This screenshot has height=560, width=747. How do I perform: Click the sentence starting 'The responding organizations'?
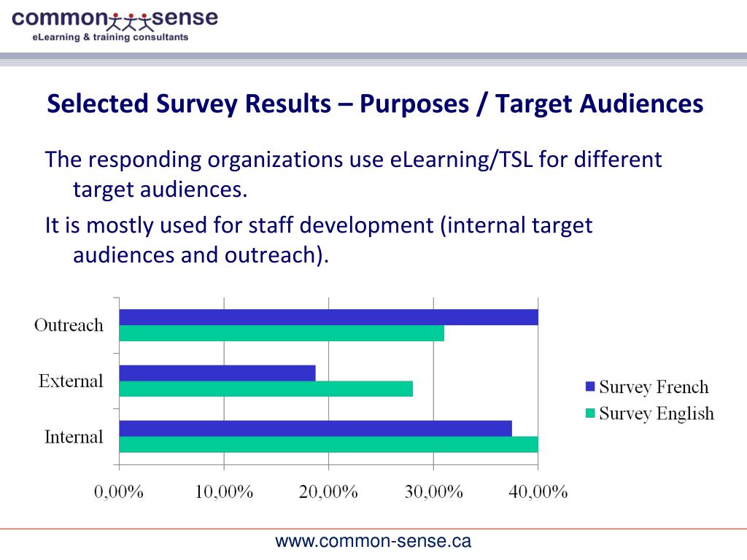coord(353,174)
